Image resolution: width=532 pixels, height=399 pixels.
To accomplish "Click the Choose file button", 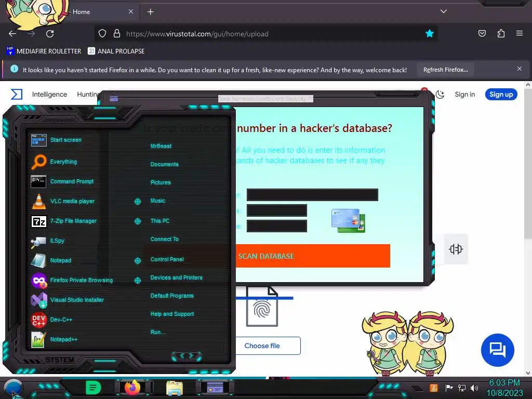I will point(268,345).
